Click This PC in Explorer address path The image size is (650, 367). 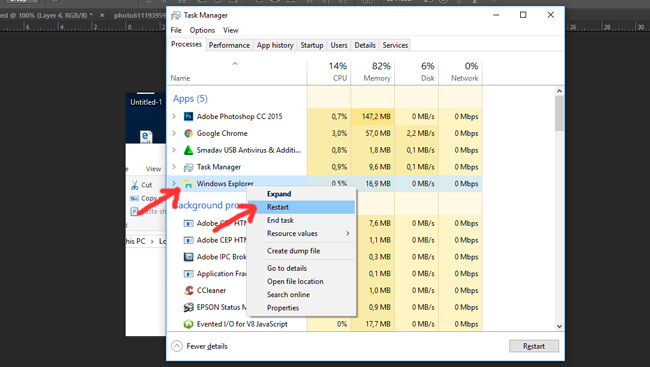[x=136, y=241]
